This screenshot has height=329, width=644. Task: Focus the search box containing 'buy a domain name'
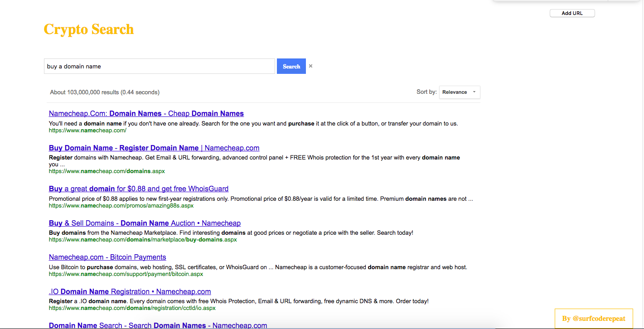pos(160,66)
